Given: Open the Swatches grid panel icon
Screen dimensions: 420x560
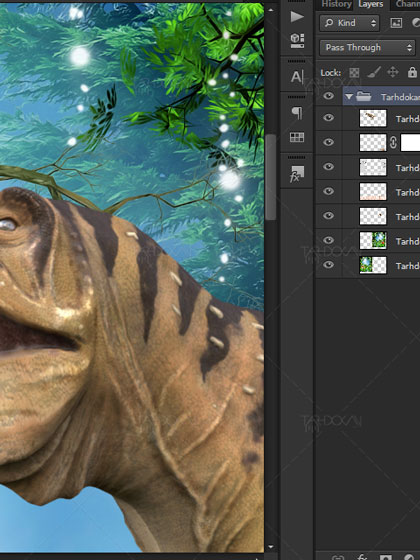Looking at the screenshot, I should pyautogui.click(x=297, y=137).
